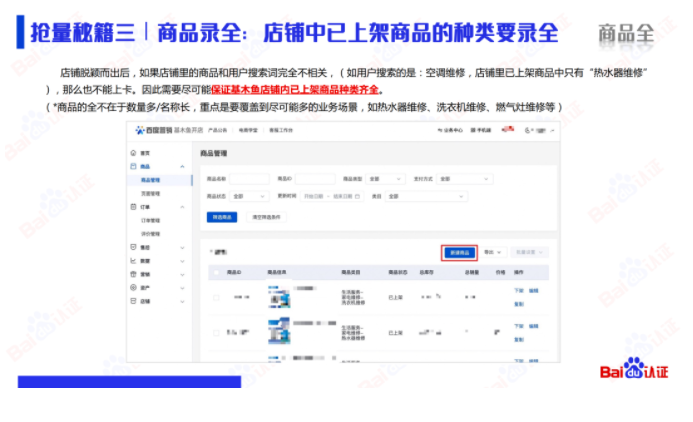Image resolution: width=693 pixels, height=422 pixels.
Task: Click the 商品信息 column header
Action: click(x=277, y=272)
